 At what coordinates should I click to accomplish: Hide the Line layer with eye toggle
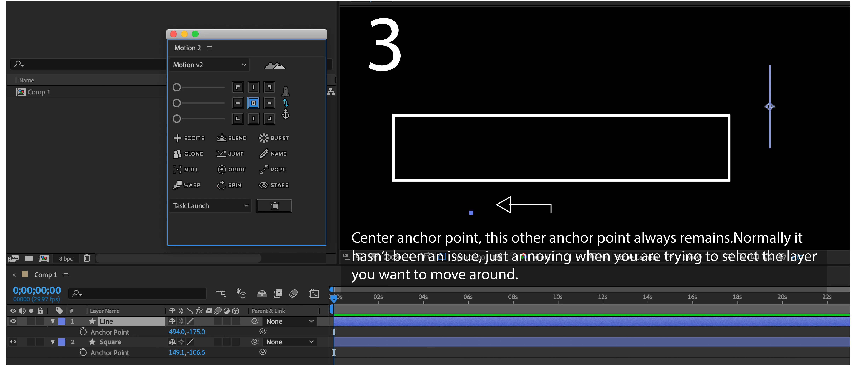click(13, 321)
